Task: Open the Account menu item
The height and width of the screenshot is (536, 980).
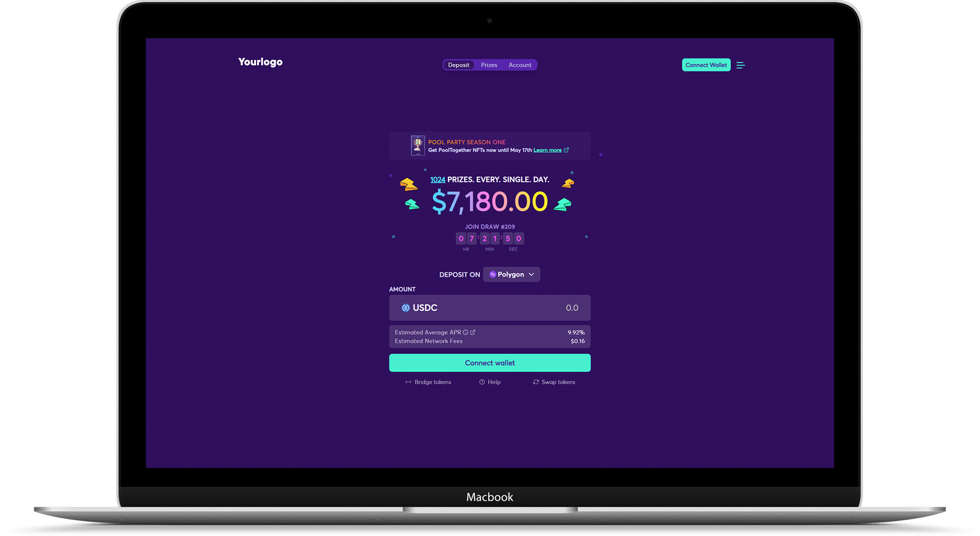Action: pos(521,65)
